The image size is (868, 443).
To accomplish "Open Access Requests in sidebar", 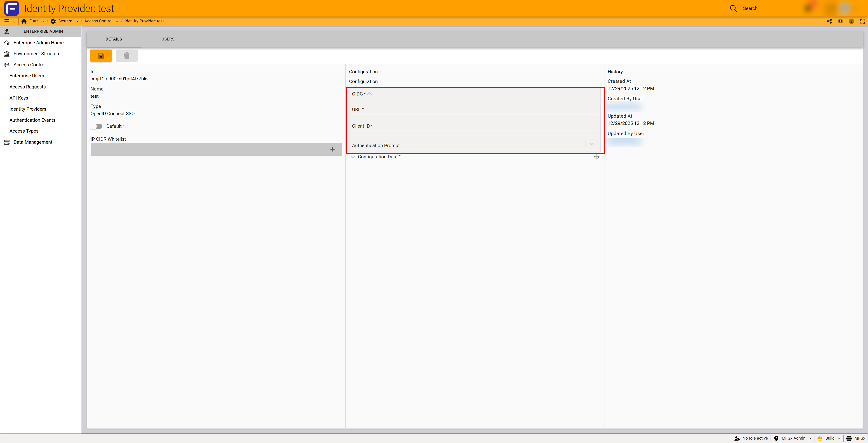I will (x=28, y=87).
